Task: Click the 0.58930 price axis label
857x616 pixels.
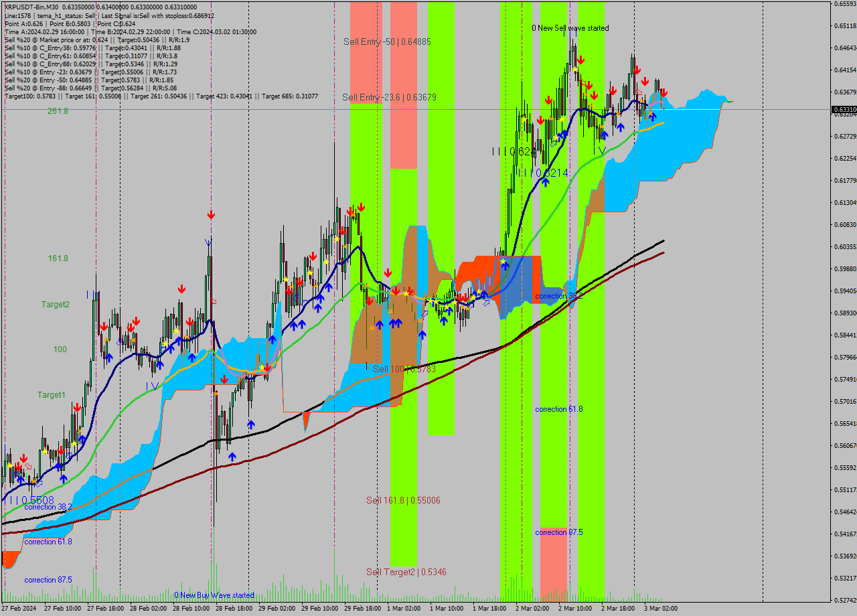Action: 846,313
